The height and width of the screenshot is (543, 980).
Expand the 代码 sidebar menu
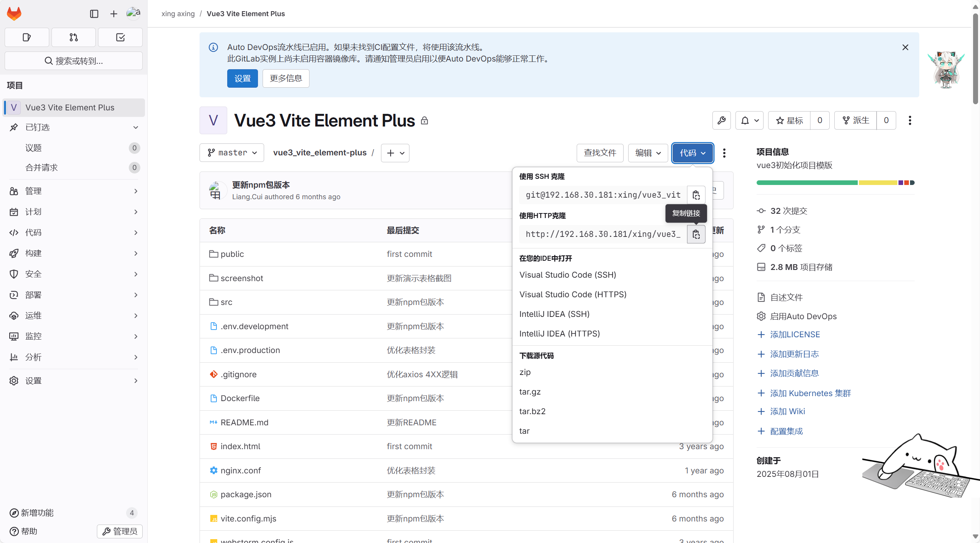[x=73, y=233]
